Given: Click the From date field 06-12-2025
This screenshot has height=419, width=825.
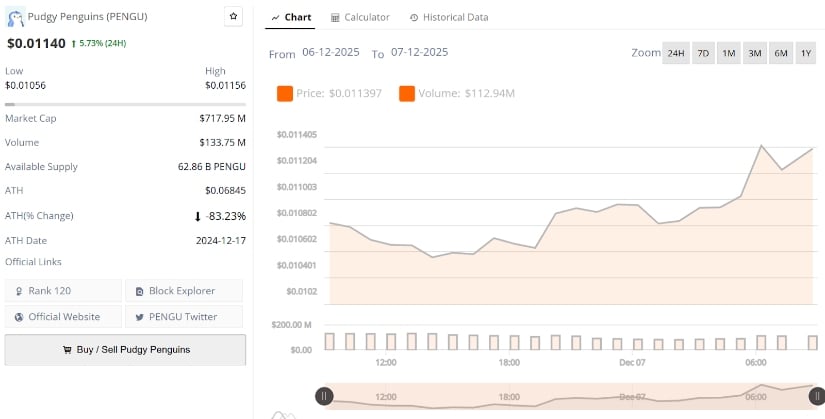Looking at the screenshot, I should click(330, 52).
